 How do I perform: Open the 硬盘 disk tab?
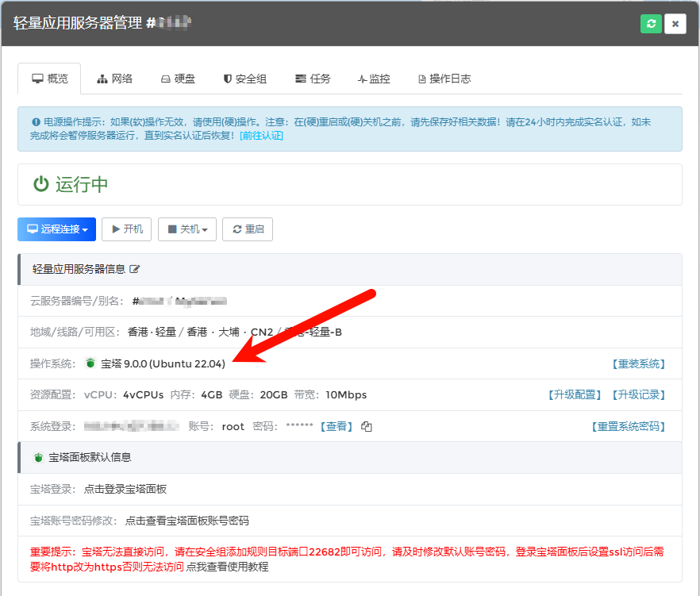tap(178, 79)
